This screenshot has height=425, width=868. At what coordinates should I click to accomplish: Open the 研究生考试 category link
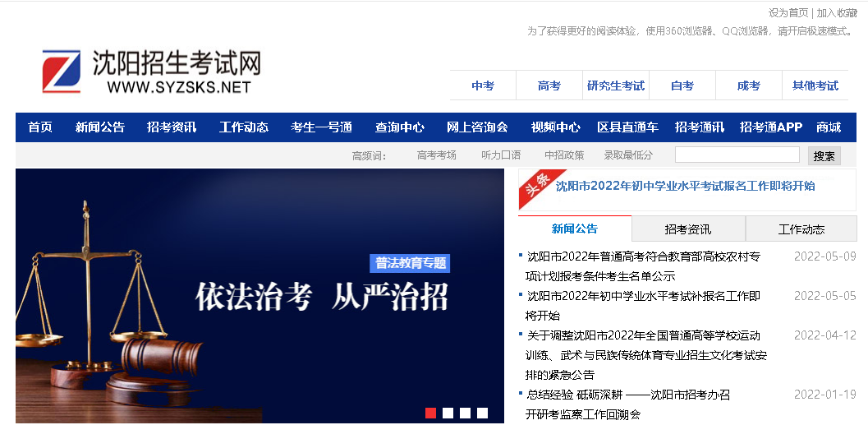616,85
